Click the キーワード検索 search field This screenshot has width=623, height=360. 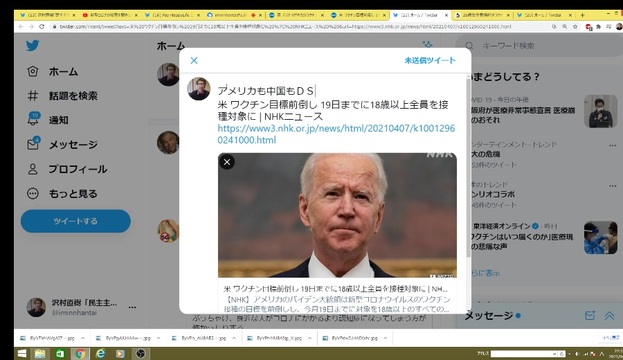[540, 46]
